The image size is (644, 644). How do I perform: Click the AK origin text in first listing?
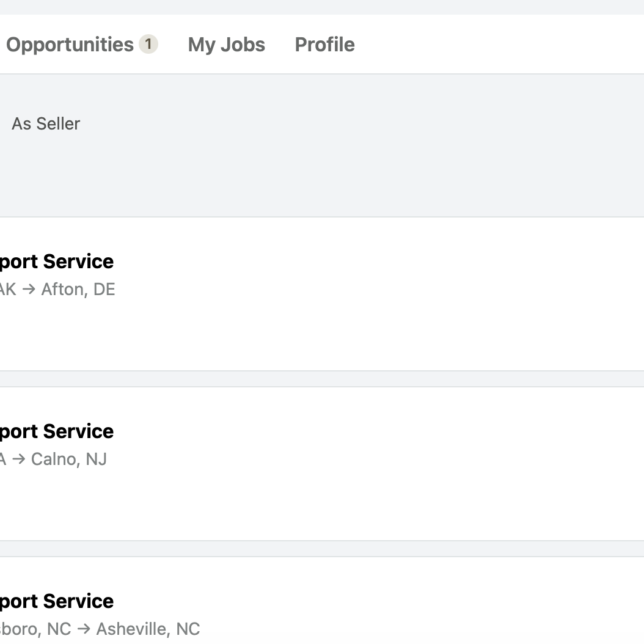point(8,289)
